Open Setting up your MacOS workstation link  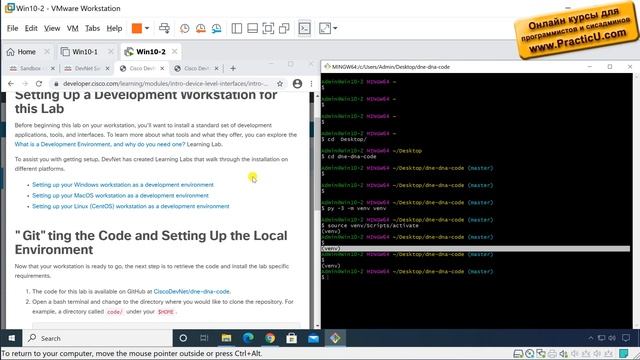[120, 196]
